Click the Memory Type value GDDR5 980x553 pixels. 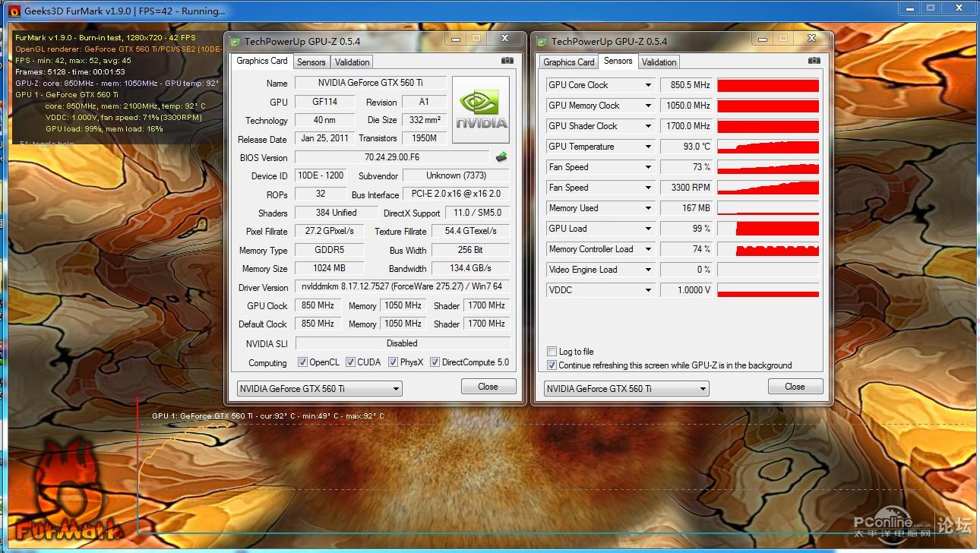(x=329, y=250)
